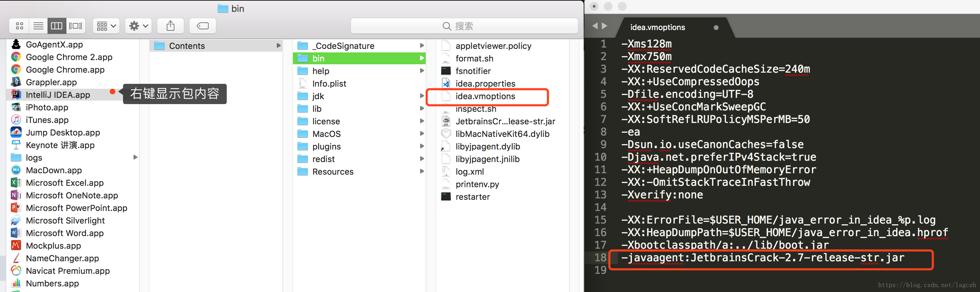Select libyjpagent.jnilib file

tap(487, 159)
